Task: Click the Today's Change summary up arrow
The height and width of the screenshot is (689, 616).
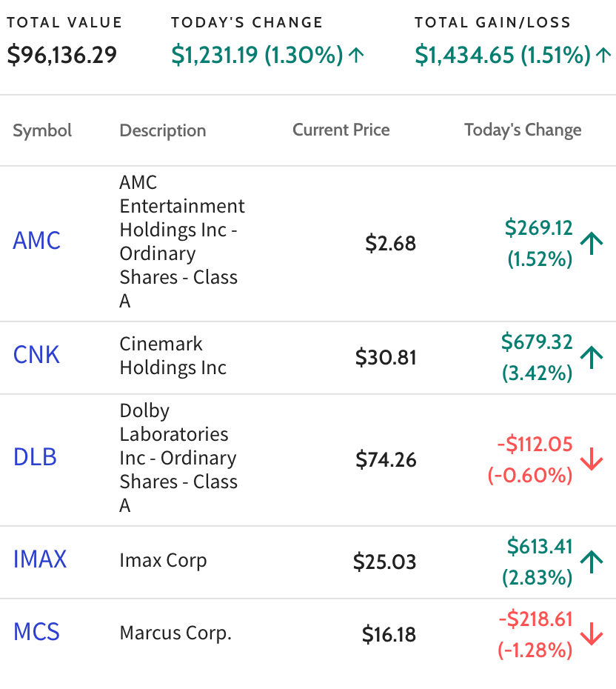Action: pyautogui.click(x=356, y=55)
